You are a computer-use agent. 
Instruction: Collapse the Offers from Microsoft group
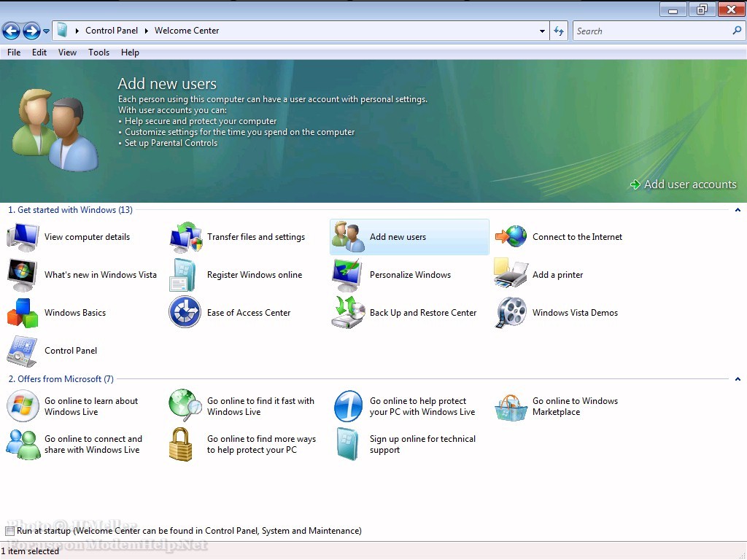pyautogui.click(x=738, y=379)
